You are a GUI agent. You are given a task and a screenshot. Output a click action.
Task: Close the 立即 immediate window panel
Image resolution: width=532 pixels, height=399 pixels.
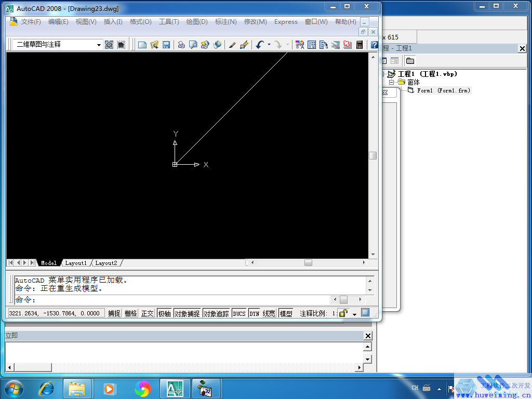(x=368, y=336)
